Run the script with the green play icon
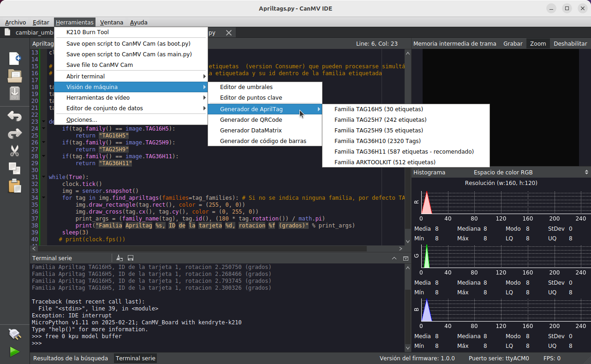The width and height of the screenshot is (591, 364). tap(15, 352)
